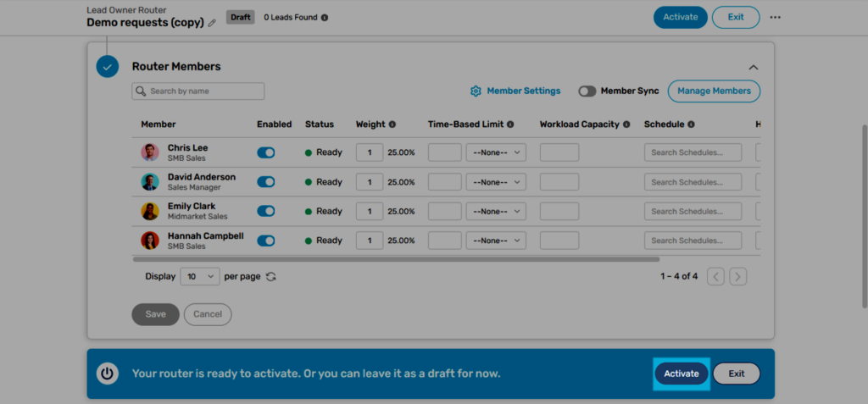Click the Member Settings gear icon

[x=476, y=91]
